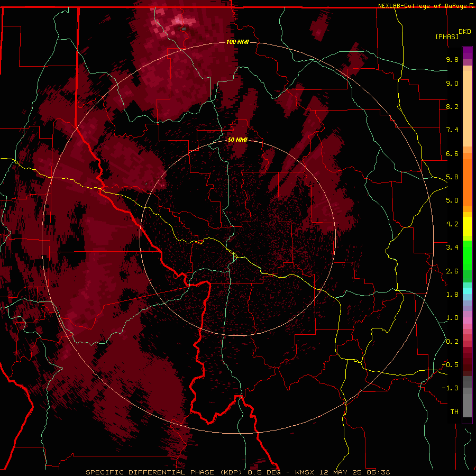Click the 9.8 value on the color scale
The width and height of the screenshot is (476, 476).
pos(452,59)
